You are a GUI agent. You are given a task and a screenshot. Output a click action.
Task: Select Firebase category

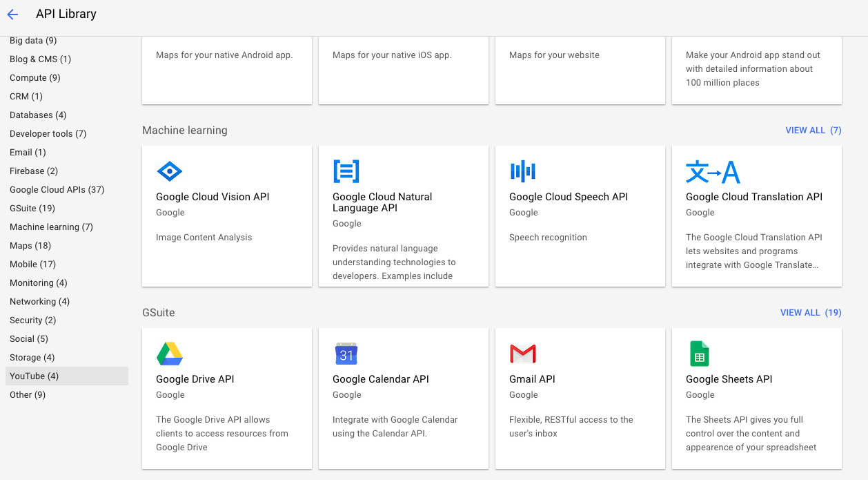(34, 171)
